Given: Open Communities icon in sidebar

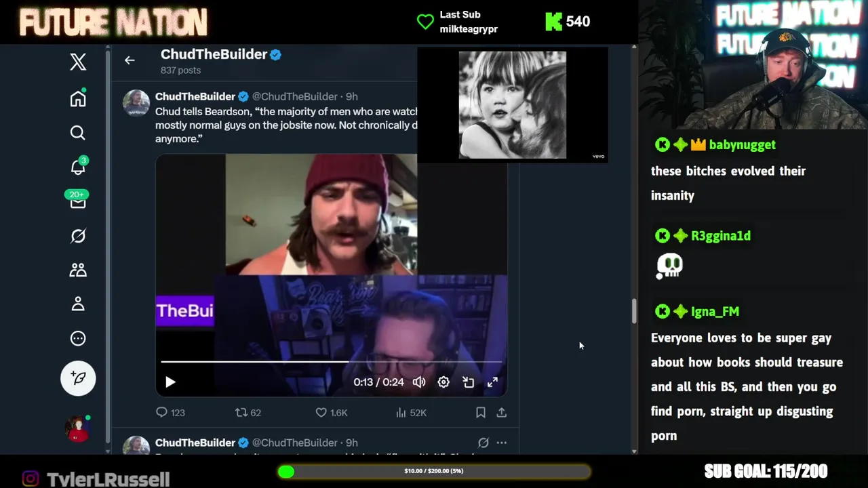Looking at the screenshot, I should pos(78,270).
